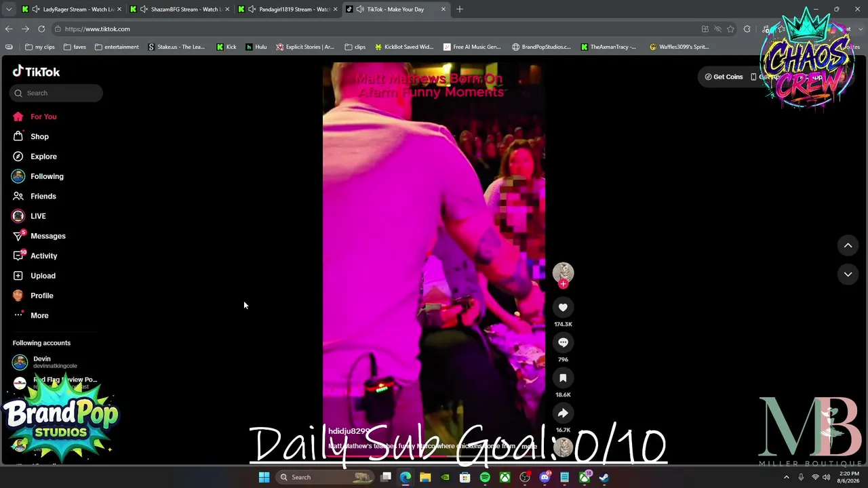Refresh the TikTok page
This screenshot has width=868, height=488.
click(x=41, y=29)
